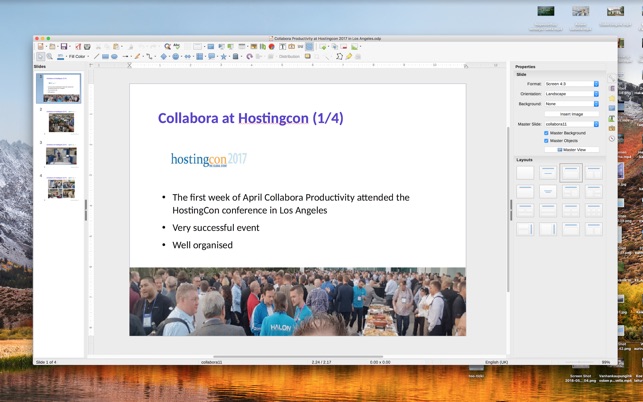Click the Insert Image button
The height and width of the screenshot is (402, 643).
pos(571,114)
